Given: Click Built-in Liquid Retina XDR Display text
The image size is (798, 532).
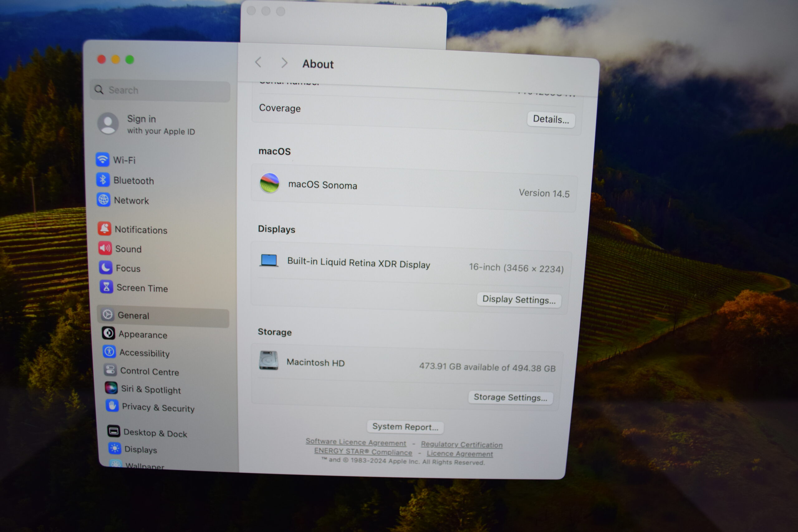Looking at the screenshot, I should click(x=358, y=263).
